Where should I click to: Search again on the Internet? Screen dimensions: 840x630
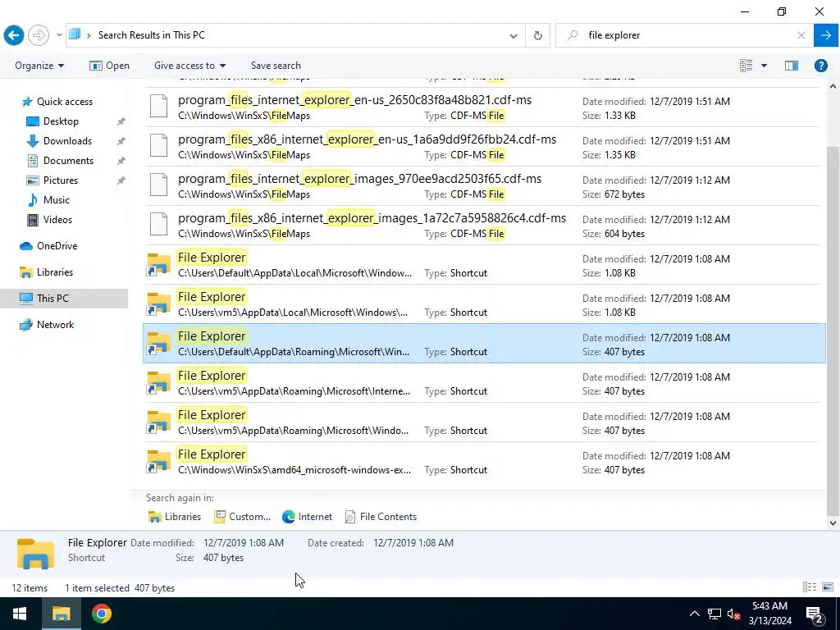pyautogui.click(x=307, y=517)
